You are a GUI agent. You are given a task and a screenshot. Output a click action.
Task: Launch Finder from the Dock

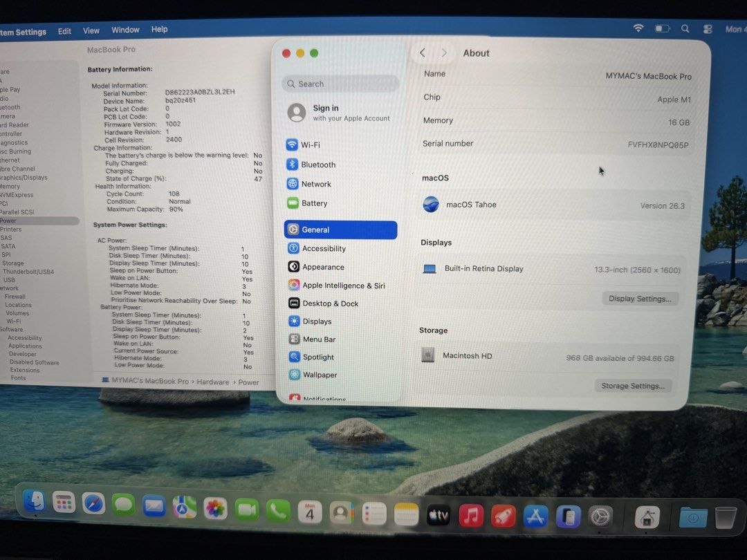(x=35, y=501)
